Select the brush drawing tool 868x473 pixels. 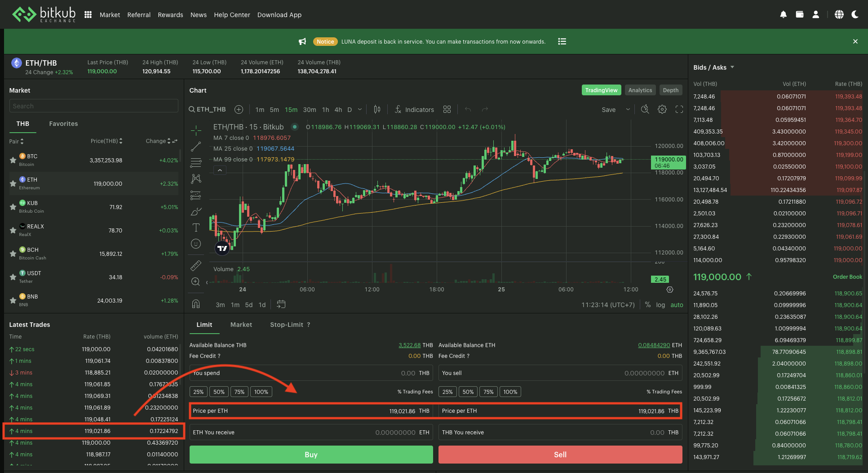point(196,211)
